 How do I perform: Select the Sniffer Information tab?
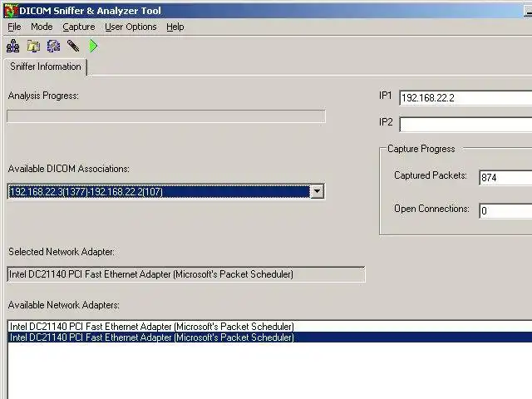(x=46, y=66)
